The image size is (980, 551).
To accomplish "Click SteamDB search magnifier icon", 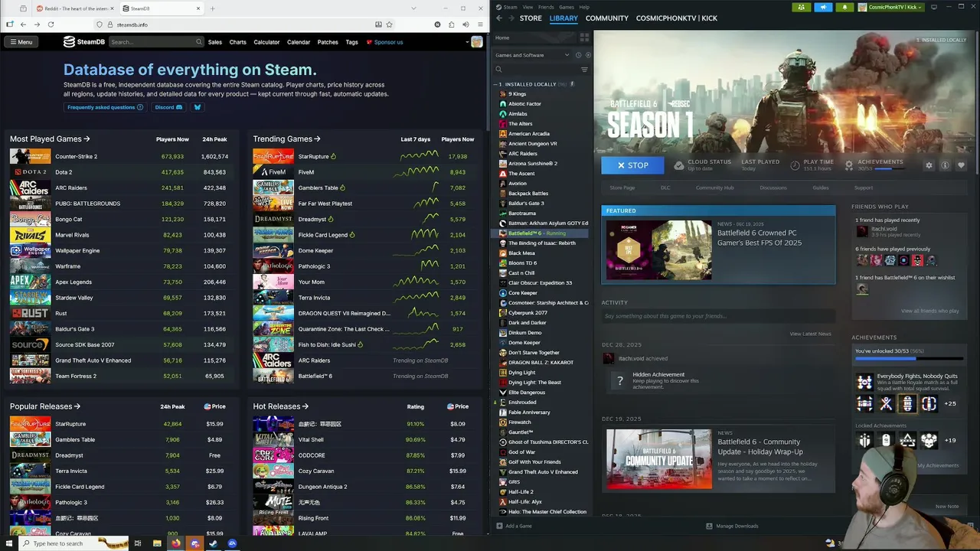I will pyautogui.click(x=199, y=42).
